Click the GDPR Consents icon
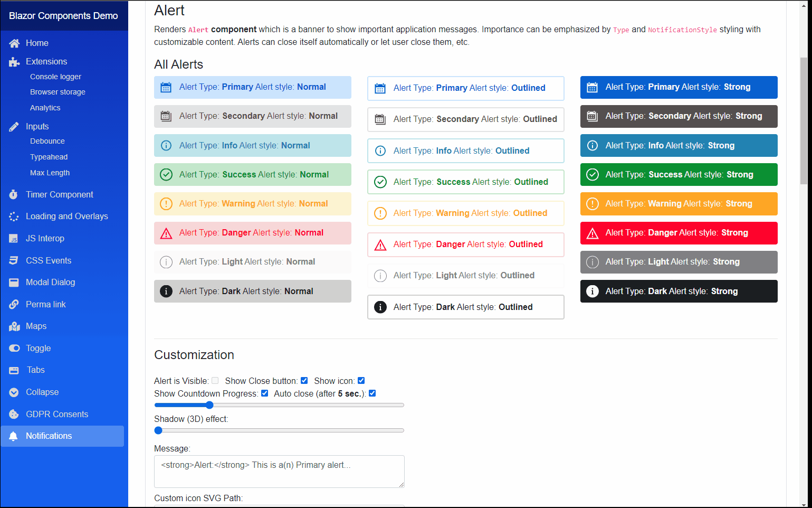 (x=14, y=414)
